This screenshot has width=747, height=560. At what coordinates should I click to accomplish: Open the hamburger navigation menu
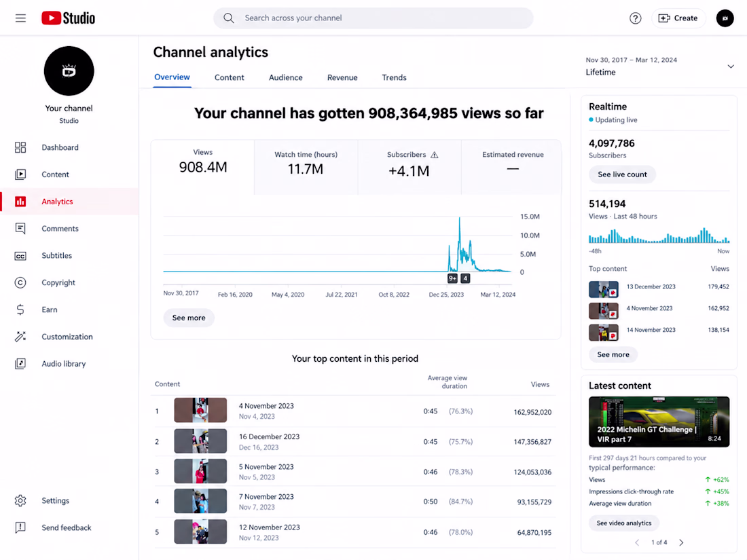click(20, 18)
